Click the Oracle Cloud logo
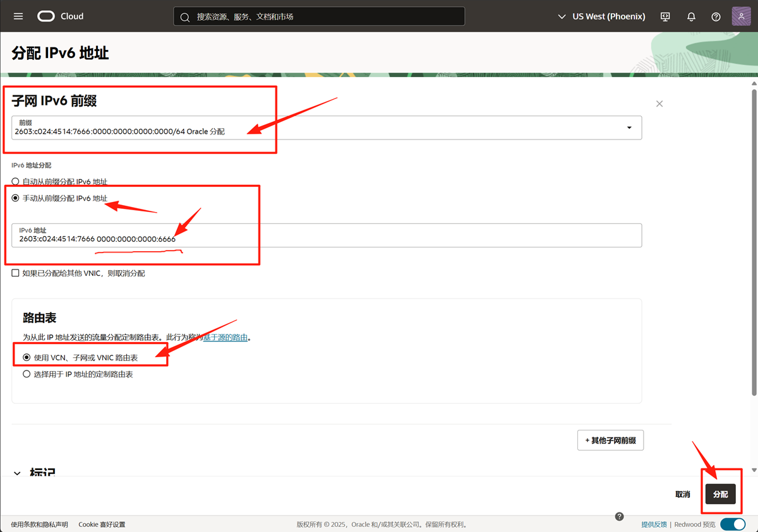This screenshot has height=532, width=758. pyautogui.click(x=60, y=16)
